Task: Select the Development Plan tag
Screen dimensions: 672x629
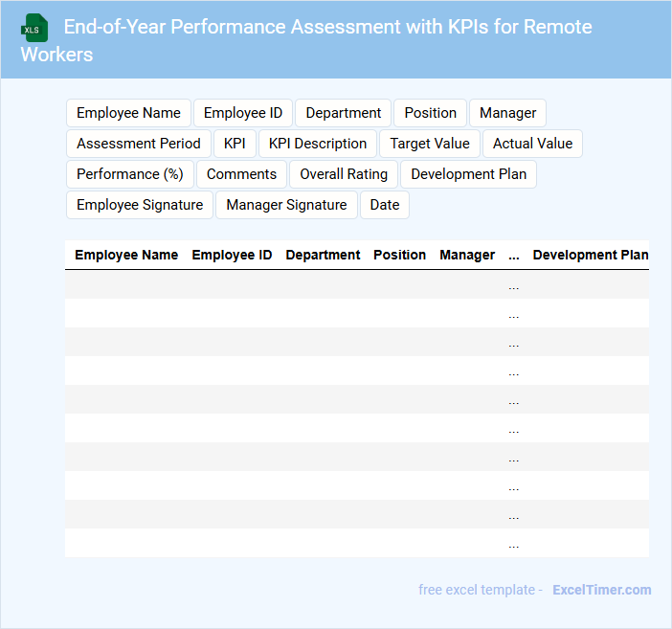Action: pyautogui.click(x=468, y=174)
